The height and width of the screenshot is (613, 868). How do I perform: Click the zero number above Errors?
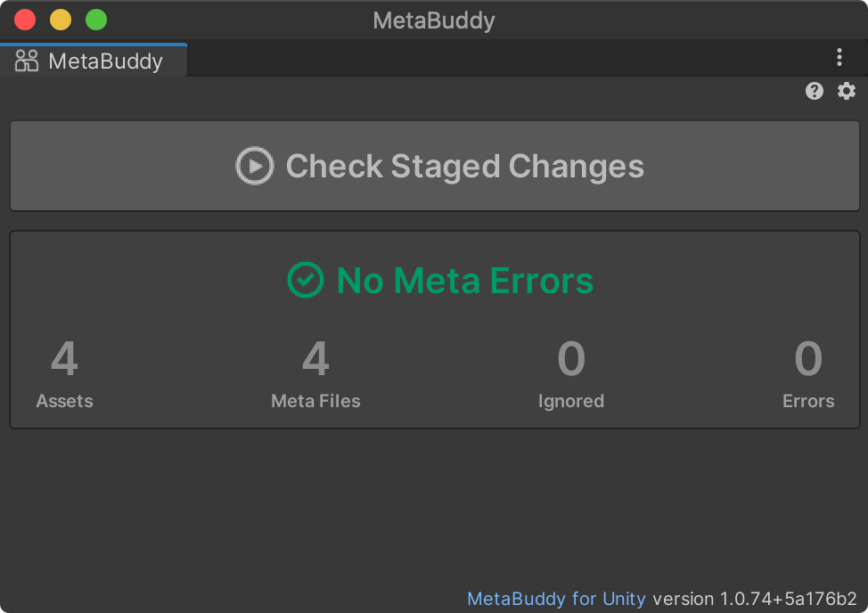(808, 359)
